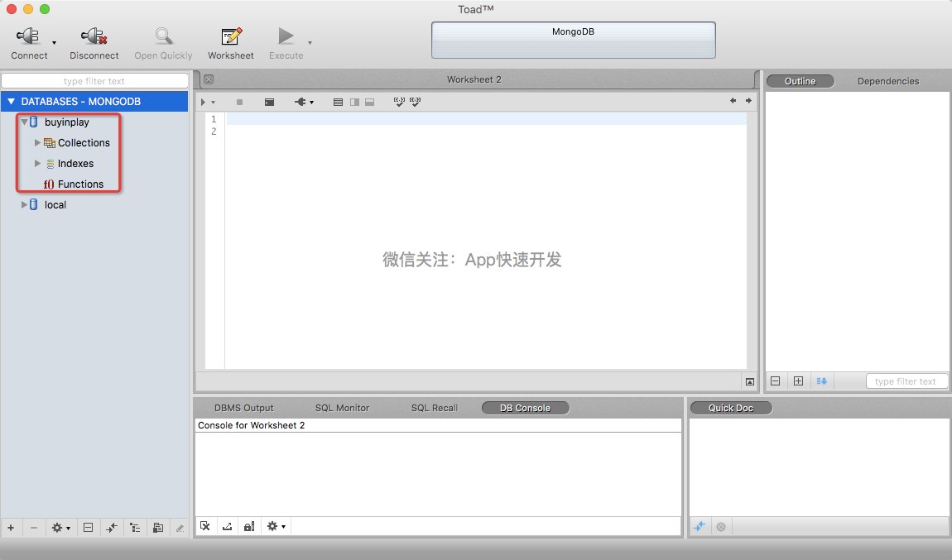Viewport: 952px width, 560px height.
Task: Click editor line 1
Action: (x=486, y=119)
